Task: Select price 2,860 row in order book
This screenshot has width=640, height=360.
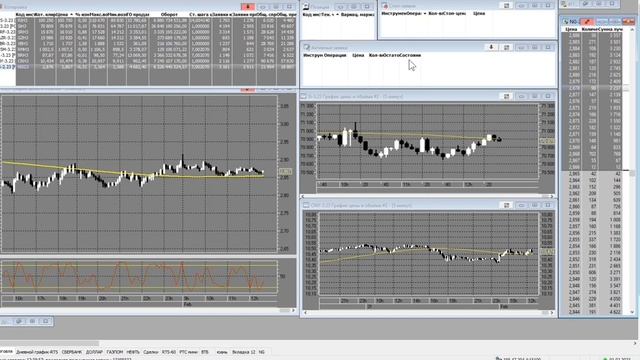Action: [593, 207]
